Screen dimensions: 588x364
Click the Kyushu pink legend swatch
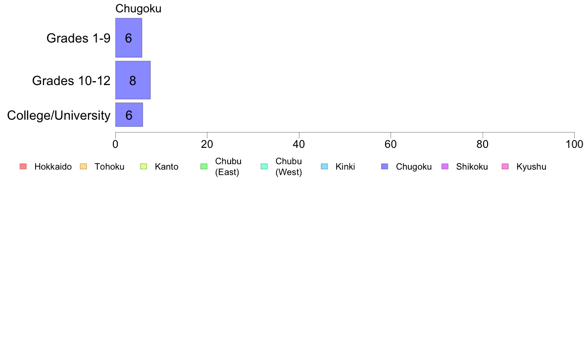[x=505, y=167]
